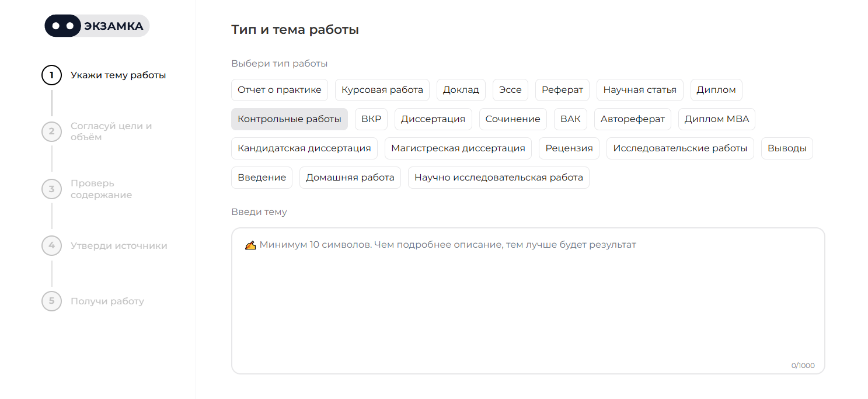
Task: Select the "Курсовая работа" work type
Action: point(382,89)
